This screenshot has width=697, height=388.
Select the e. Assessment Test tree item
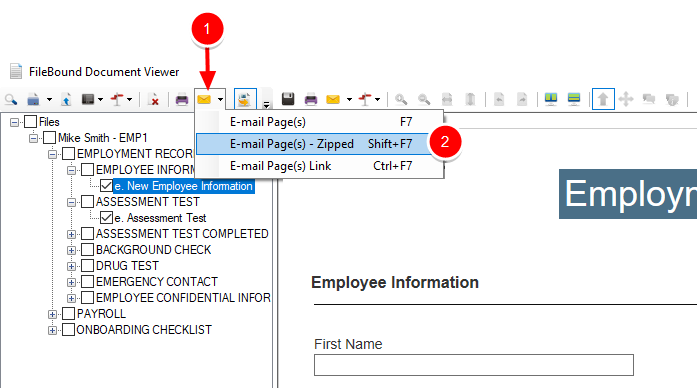pyautogui.click(x=160, y=218)
